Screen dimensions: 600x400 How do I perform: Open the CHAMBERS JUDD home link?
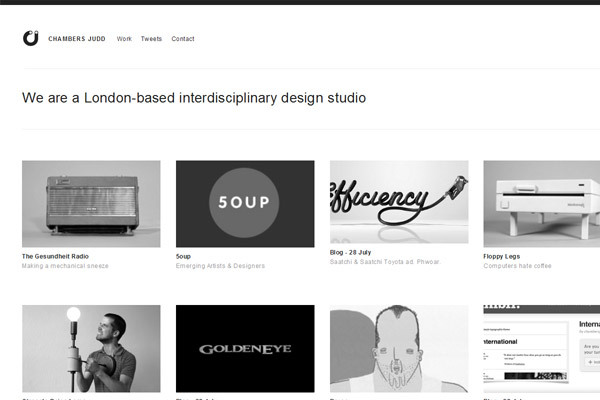pos(77,39)
